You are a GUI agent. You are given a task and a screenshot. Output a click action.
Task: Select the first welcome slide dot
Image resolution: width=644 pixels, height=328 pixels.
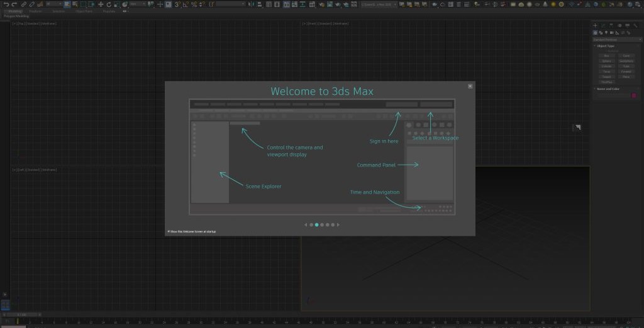(311, 224)
